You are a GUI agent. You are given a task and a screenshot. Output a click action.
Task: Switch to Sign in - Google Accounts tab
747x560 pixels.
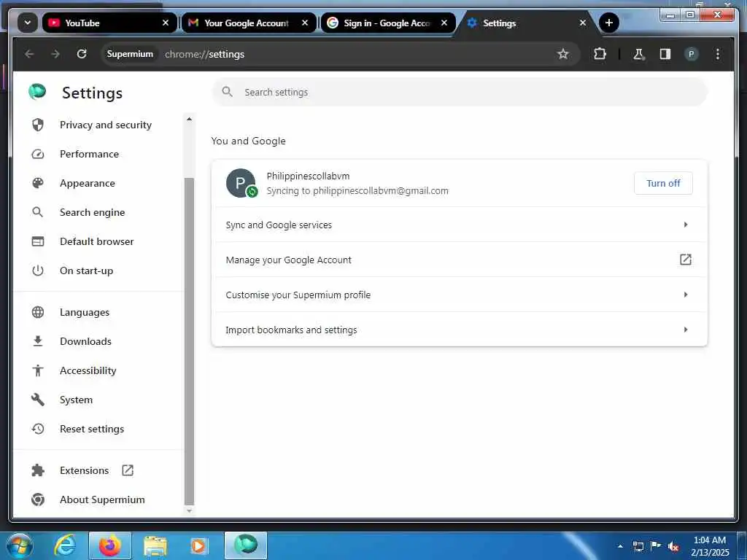(x=387, y=23)
